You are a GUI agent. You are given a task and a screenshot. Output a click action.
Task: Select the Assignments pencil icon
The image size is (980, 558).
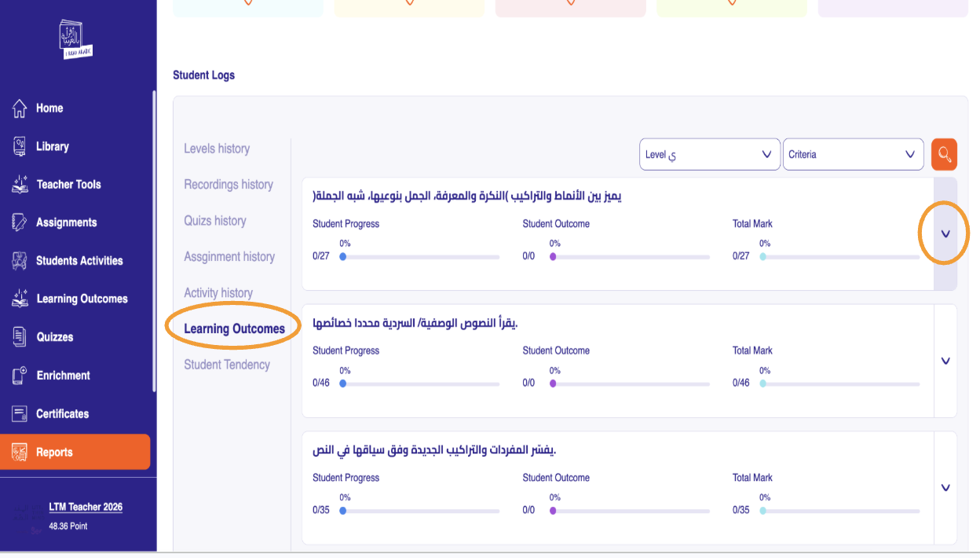20,222
